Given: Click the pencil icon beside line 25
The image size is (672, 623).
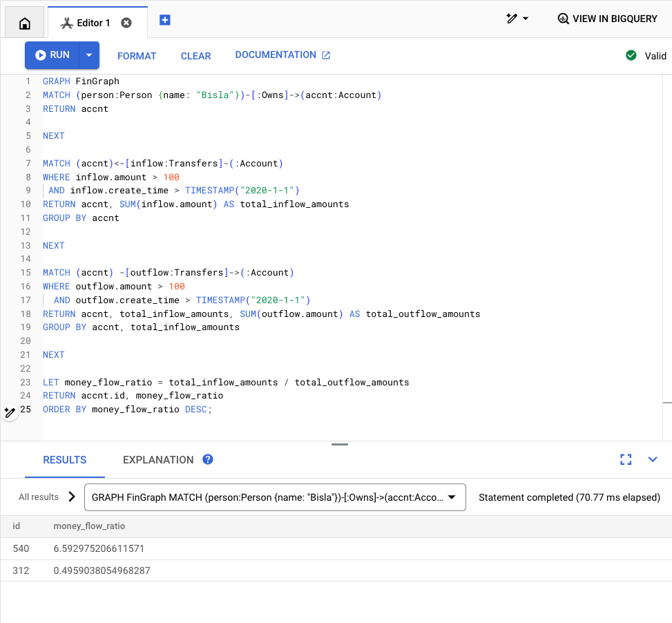Looking at the screenshot, I should tap(10, 412).
